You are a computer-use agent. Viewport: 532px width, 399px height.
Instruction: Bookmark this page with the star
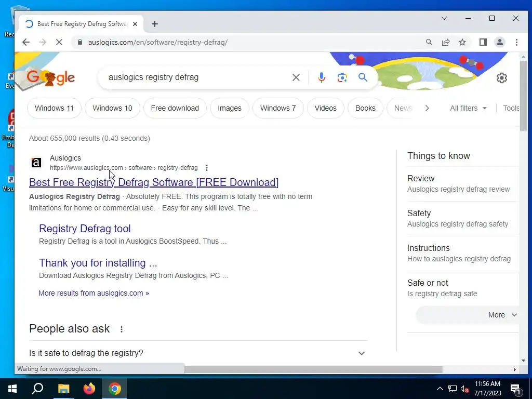[x=462, y=42]
